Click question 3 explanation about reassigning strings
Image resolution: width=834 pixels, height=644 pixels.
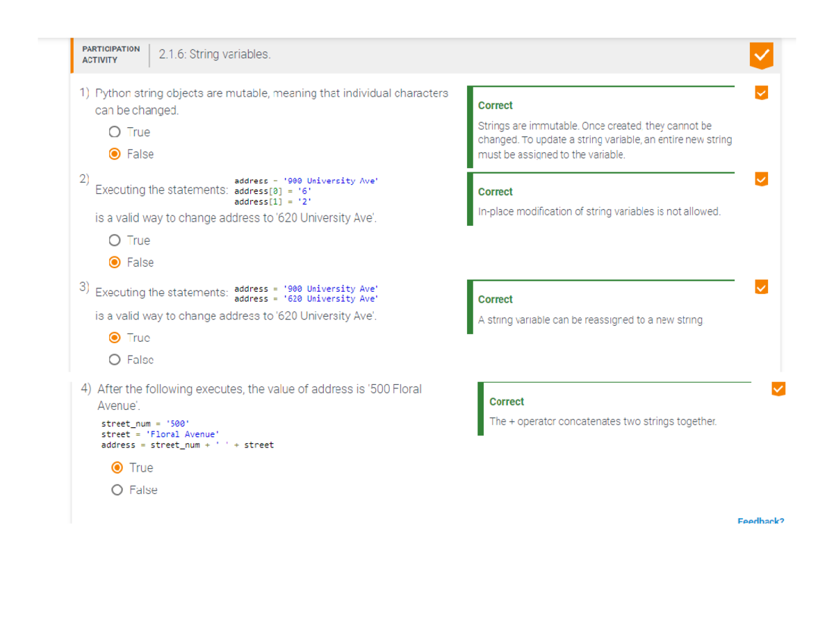[x=590, y=320]
